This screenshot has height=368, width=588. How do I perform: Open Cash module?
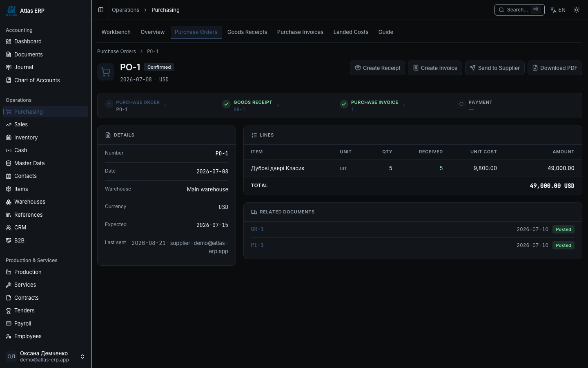pos(45,150)
